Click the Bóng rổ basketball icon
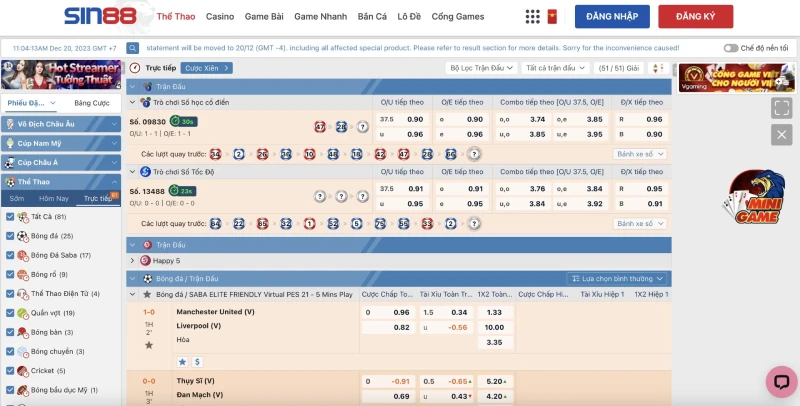 [22, 274]
